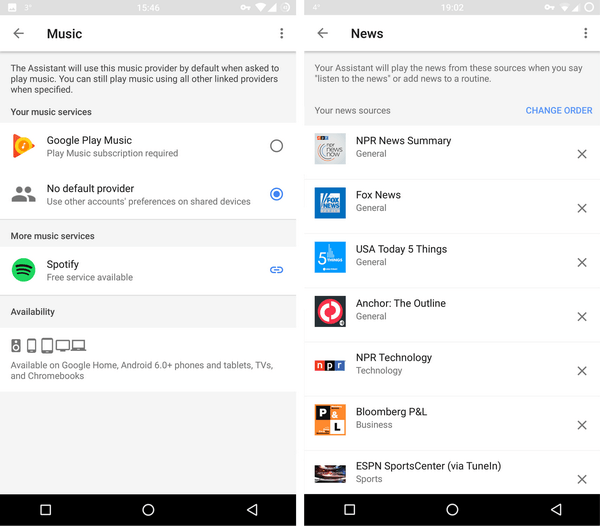600x526 pixels.
Task: Open the Spotify service name
Action: pos(63,264)
